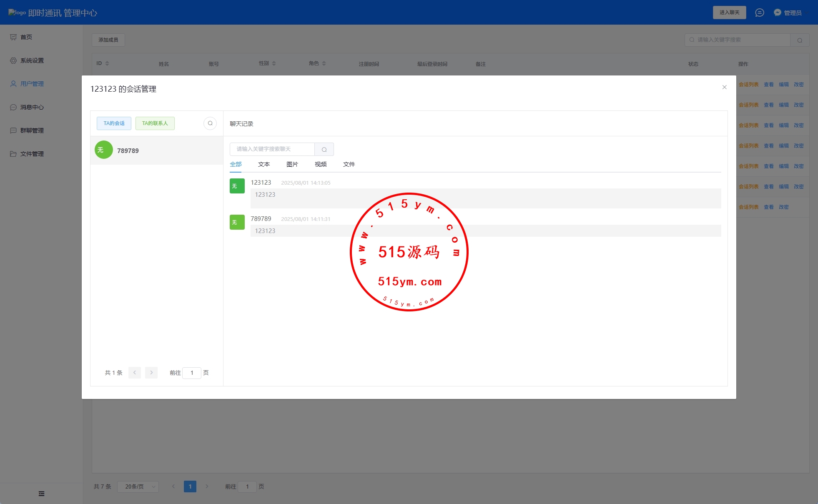This screenshot has height=504, width=818.
Task: Switch to the TA的联系人 toggle
Action: [x=155, y=123]
